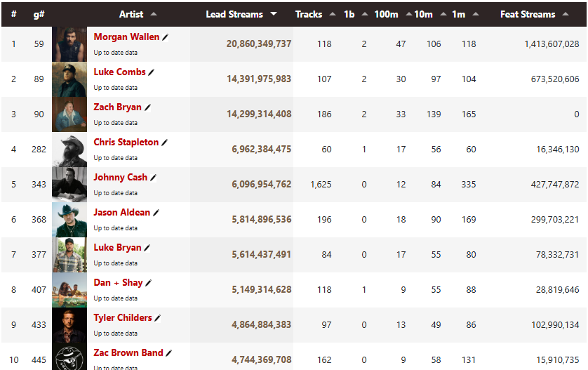Select feat streams value 427,747,872

[x=555, y=184]
